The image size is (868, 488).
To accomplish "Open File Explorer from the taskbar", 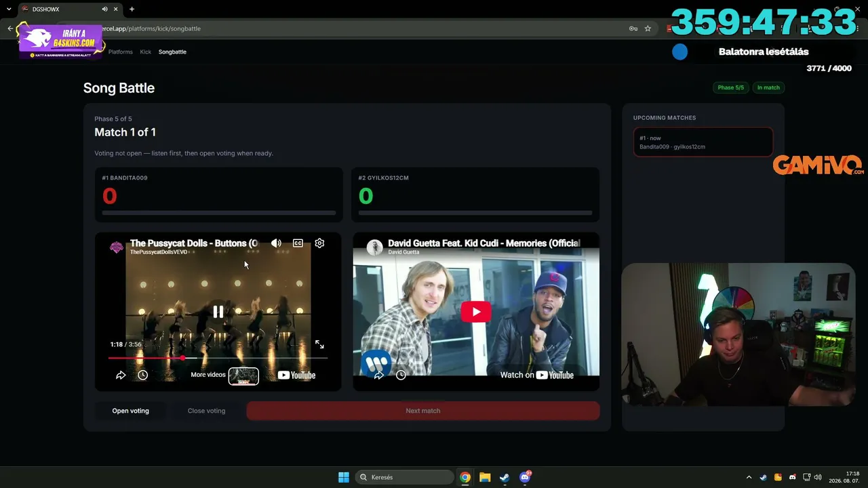I will coord(485,477).
